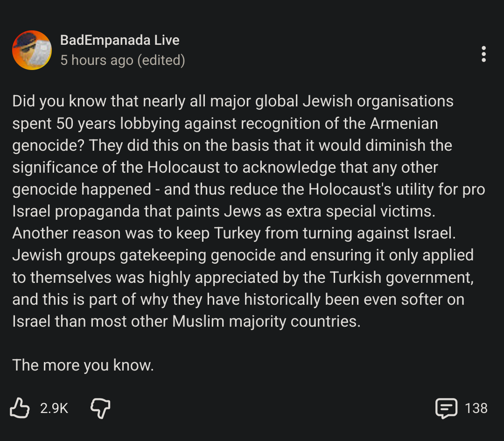Click 'significance of the Holocaust' text

[x=117, y=168]
